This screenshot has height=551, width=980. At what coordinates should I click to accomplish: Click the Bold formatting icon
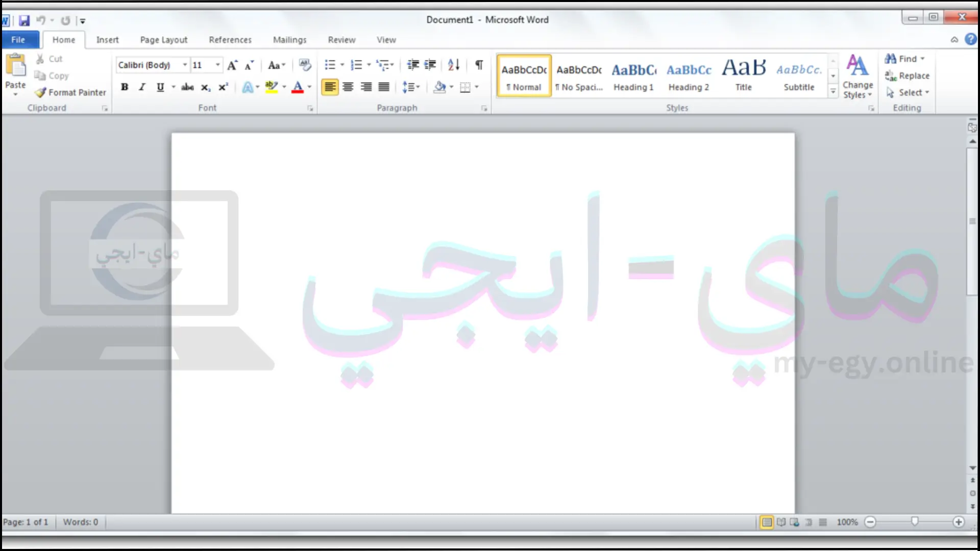click(x=124, y=87)
